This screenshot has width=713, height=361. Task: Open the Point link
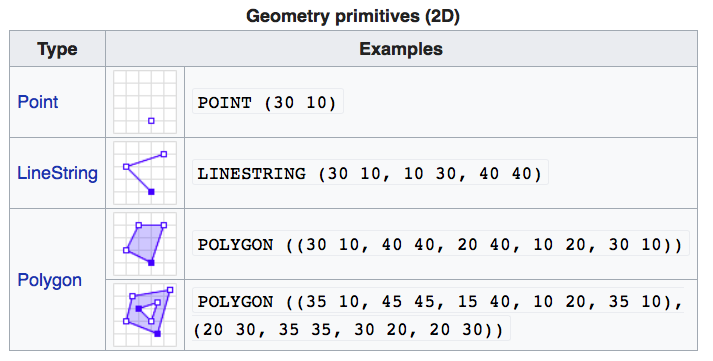(x=38, y=102)
